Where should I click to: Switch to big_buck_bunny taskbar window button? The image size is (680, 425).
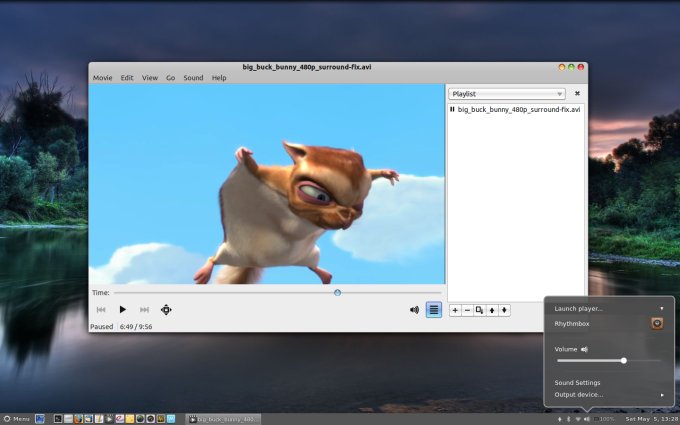[x=223, y=419]
